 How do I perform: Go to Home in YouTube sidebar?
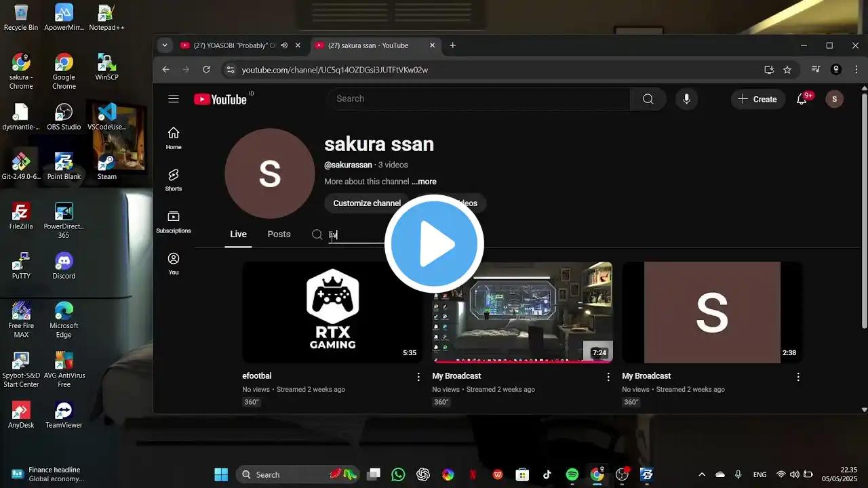tap(174, 138)
